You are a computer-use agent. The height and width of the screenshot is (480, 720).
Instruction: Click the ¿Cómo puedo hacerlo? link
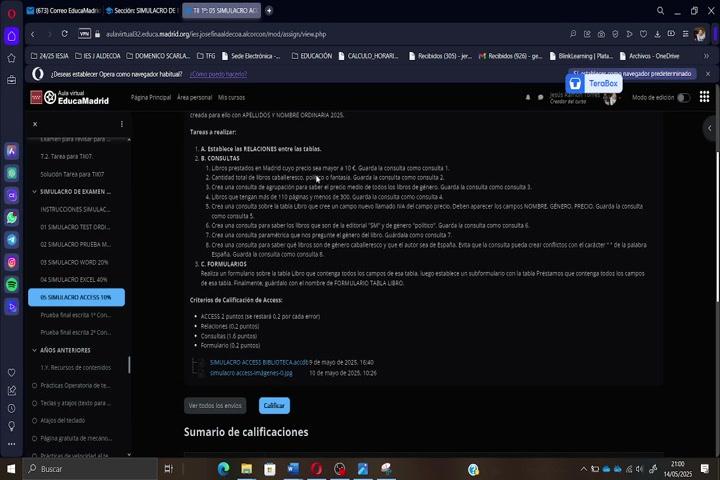218,74
